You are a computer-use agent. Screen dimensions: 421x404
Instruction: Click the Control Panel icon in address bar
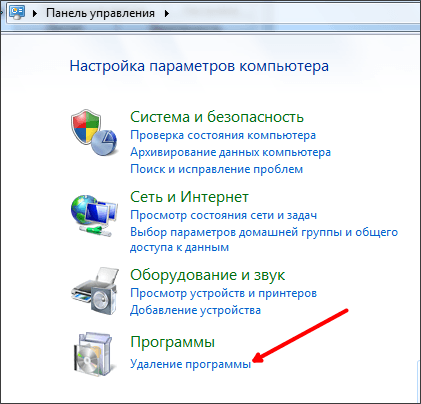pos(17,13)
